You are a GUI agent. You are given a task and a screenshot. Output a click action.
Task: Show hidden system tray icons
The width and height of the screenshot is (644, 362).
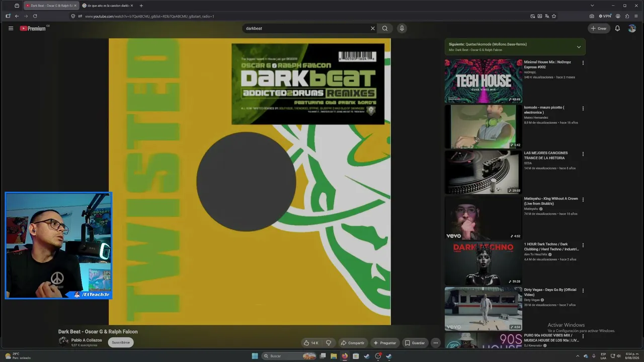pos(578,356)
